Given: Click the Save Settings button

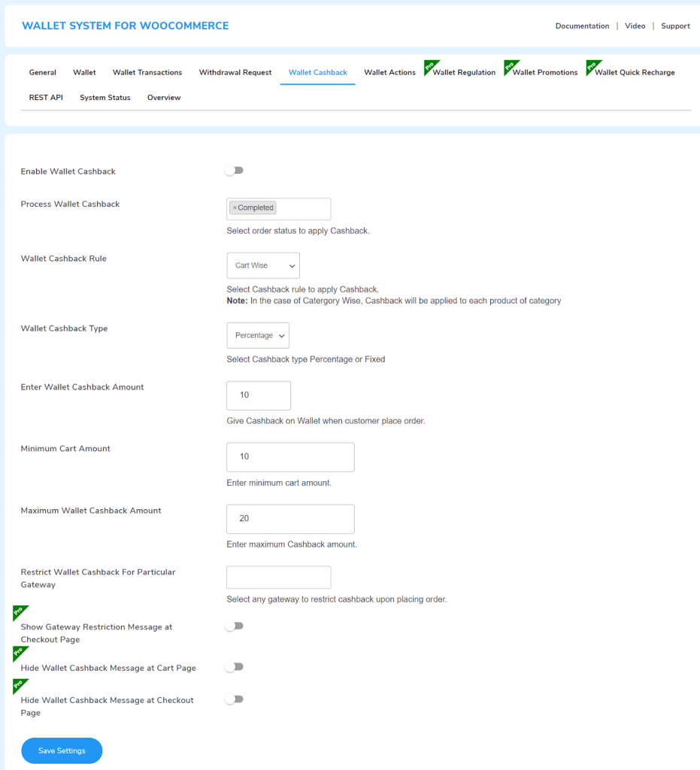Looking at the screenshot, I should click(x=62, y=750).
